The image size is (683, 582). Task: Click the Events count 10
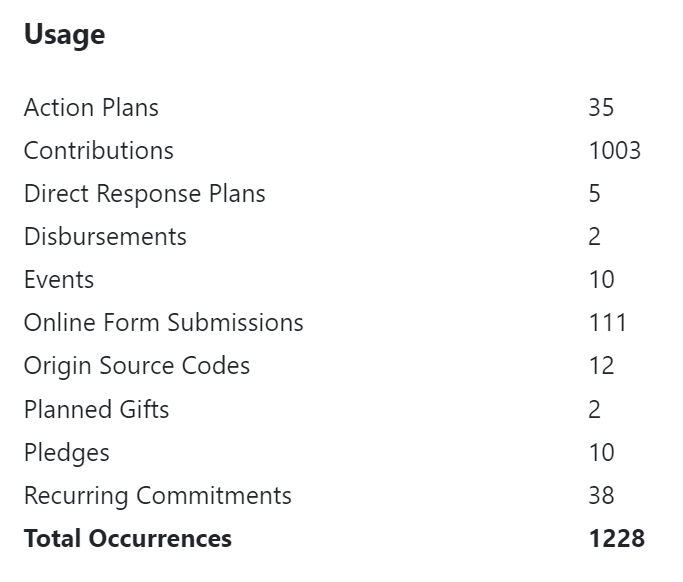[601, 279]
